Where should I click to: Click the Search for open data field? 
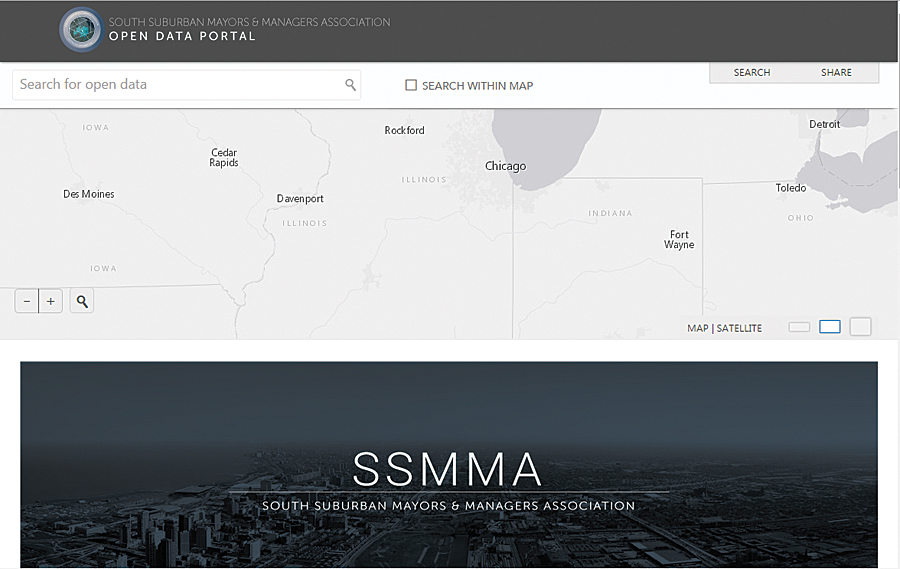point(187,85)
